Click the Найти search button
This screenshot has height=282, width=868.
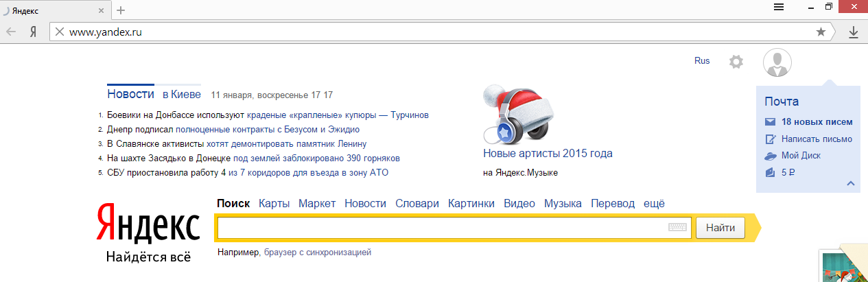(x=720, y=228)
